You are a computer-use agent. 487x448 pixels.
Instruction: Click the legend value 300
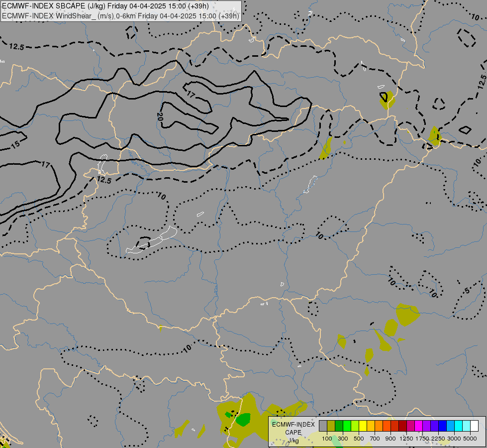[x=343, y=439]
